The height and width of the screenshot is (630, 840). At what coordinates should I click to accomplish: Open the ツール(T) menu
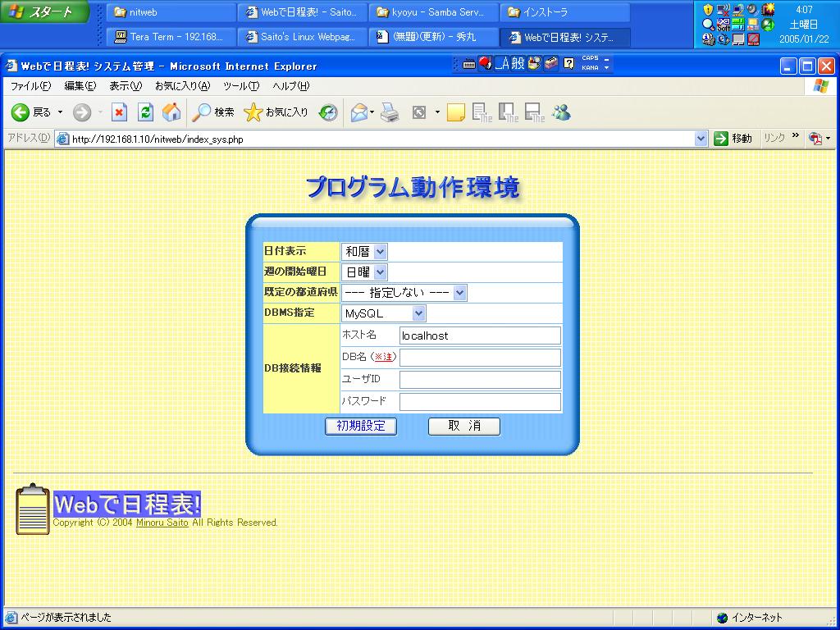tap(241, 86)
